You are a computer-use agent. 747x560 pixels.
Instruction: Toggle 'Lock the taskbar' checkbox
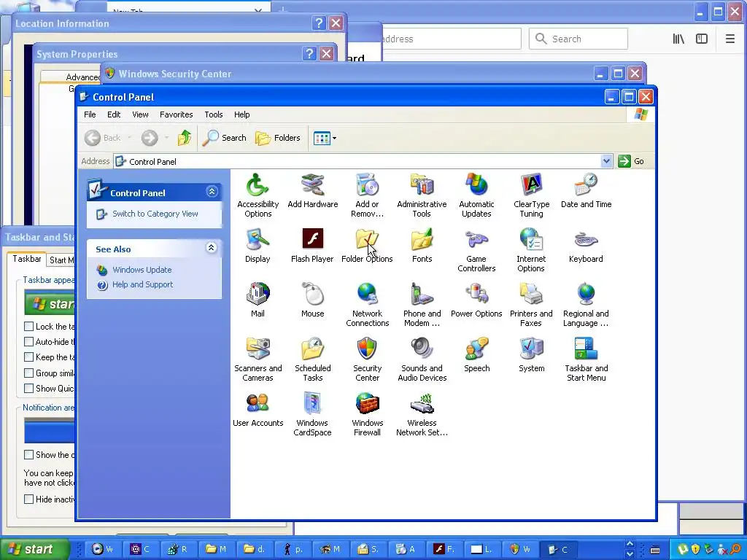[28, 326]
